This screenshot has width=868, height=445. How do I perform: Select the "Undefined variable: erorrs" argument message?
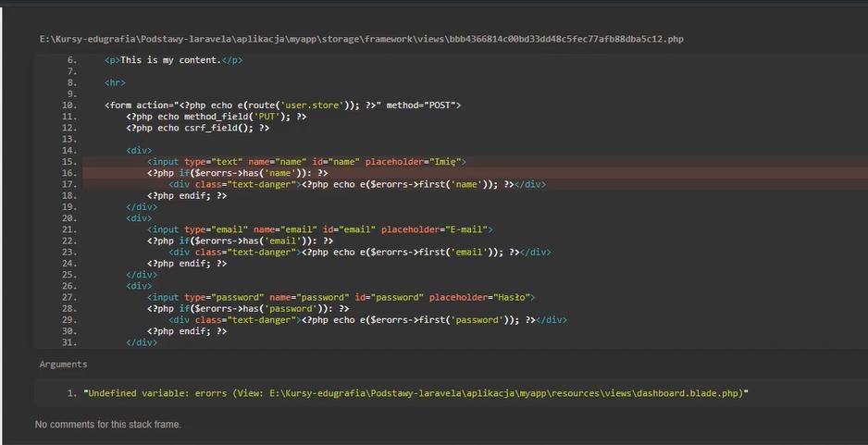coord(415,393)
